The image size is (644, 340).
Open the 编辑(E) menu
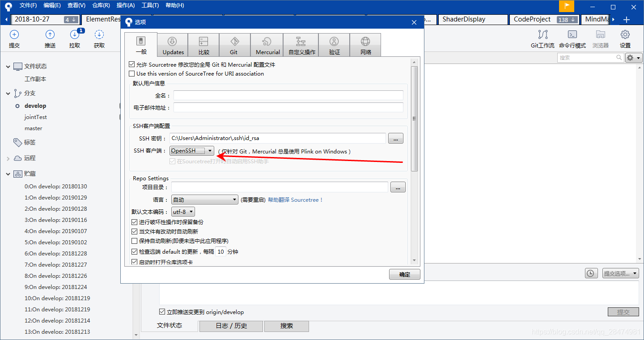coord(52,5)
